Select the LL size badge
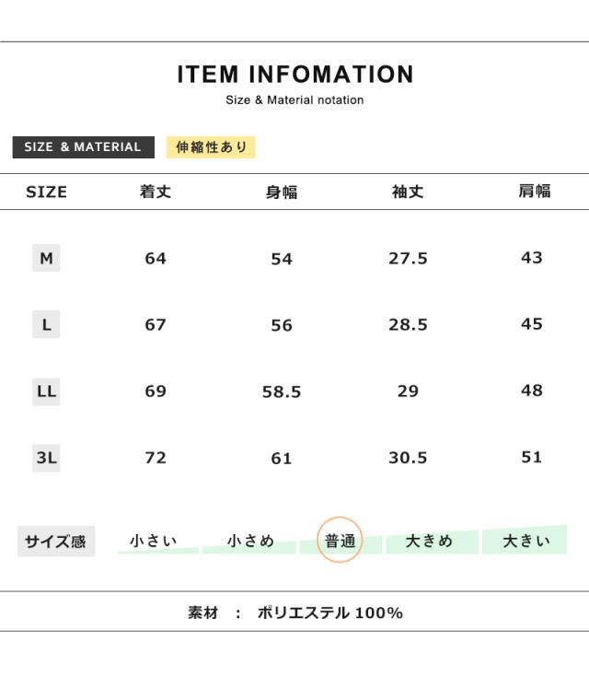Viewport: 589px width, 700px height. [46, 391]
